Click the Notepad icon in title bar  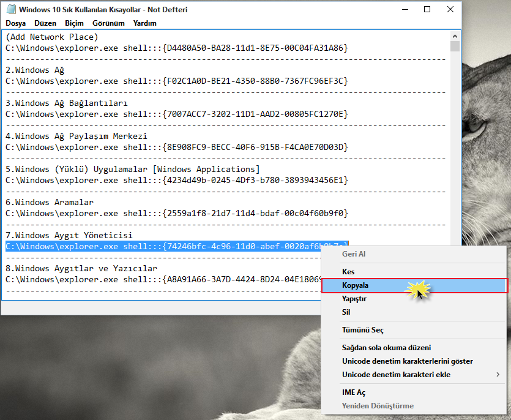click(11, 9)
